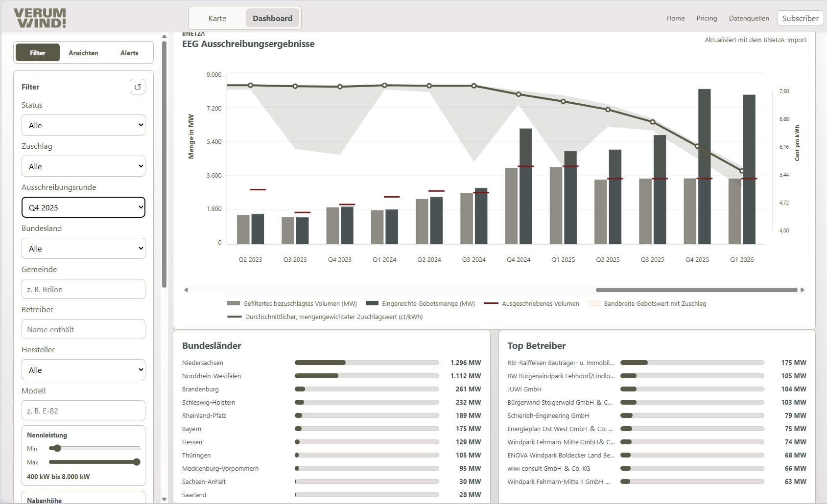Select the Dashboard tab
Screen dimensions: 827x504
coord(272,18)
